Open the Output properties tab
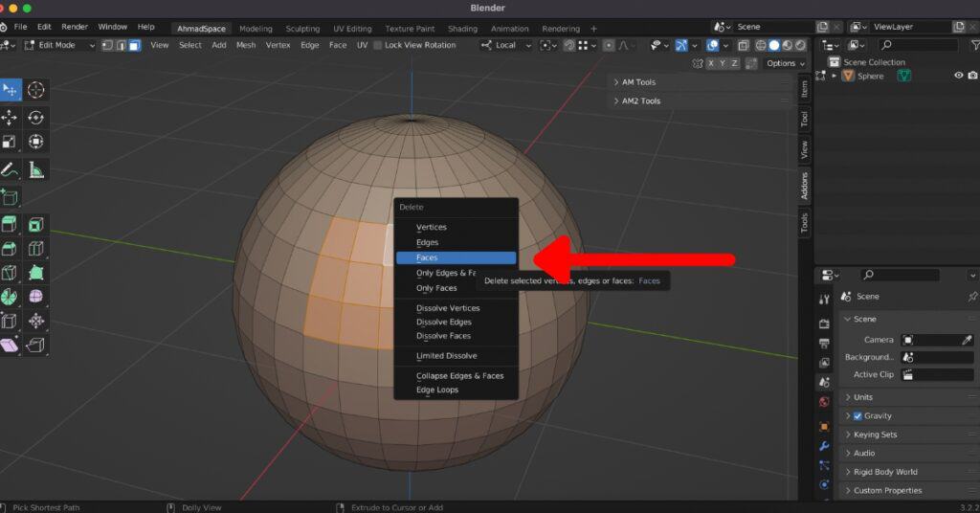This screenshot has width=980, height=513. [x=824, y=343]
